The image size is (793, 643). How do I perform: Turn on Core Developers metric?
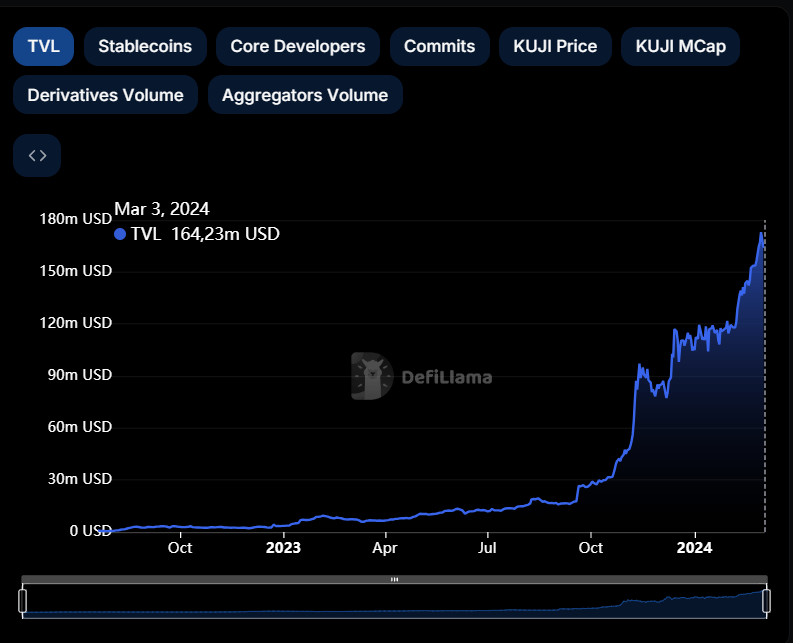tap(297, 46)
